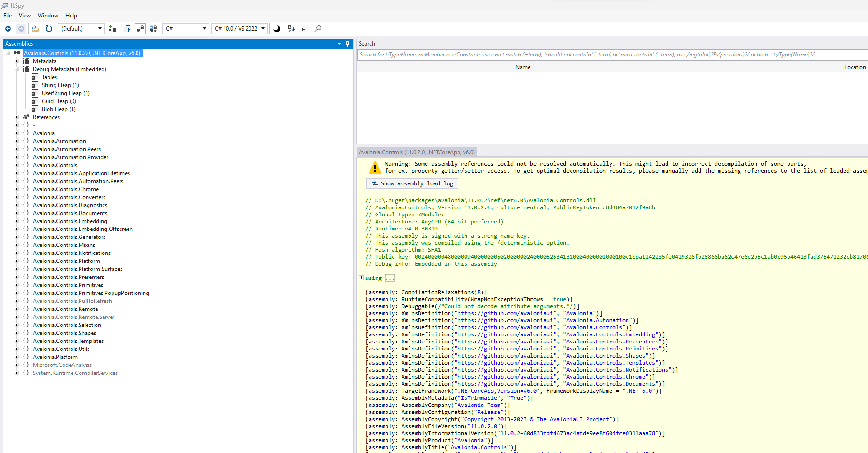Viewport: 868px width, 453px height.
Task: Click the TargetFramework attribute link
Action: [x=426, y=391]
